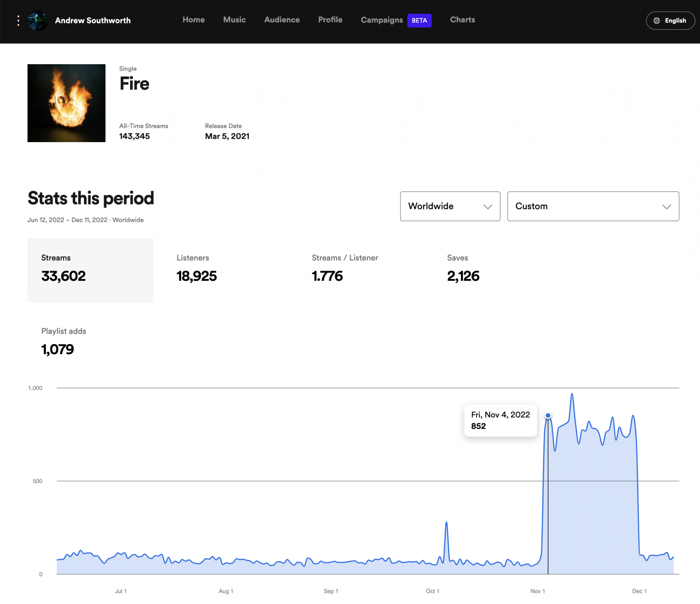The image size is (700, 604).
Task: Go to the Music tab
Action: click(234, 20)
